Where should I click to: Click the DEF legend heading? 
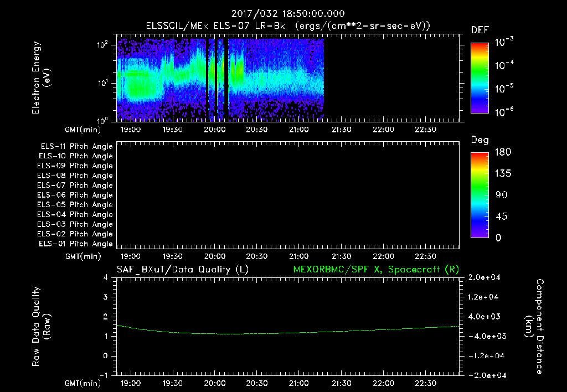click(x=480, y=30)
